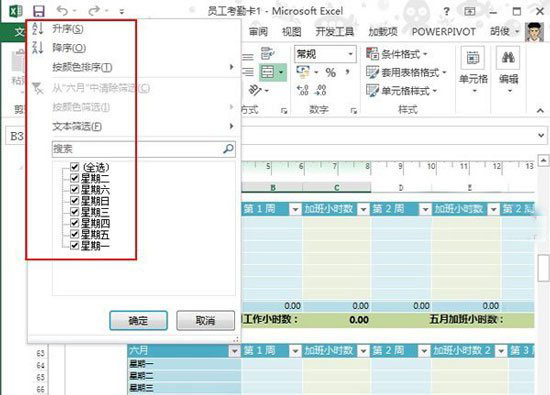Select column C header
The image size is (550, 395).
(x=336, y=188)
